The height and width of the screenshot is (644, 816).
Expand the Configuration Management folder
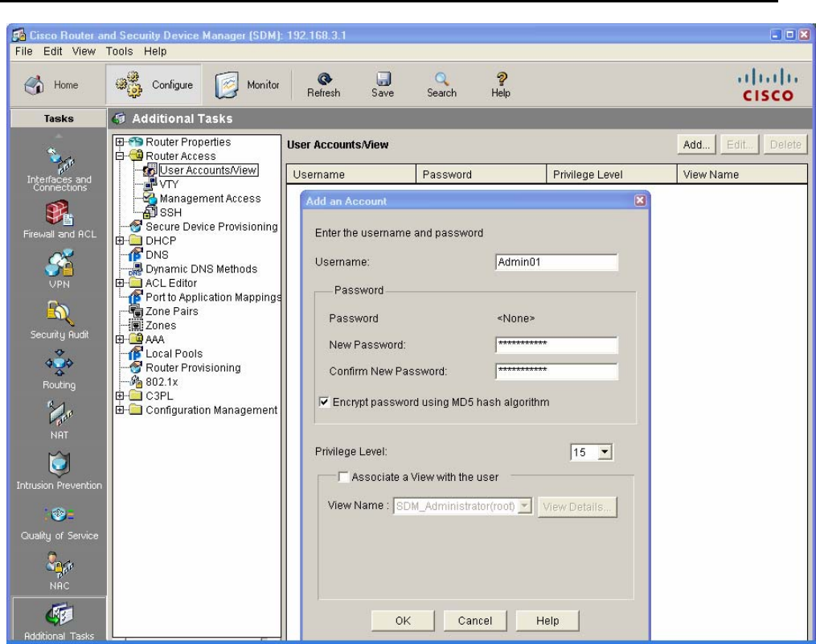(120, 410)
